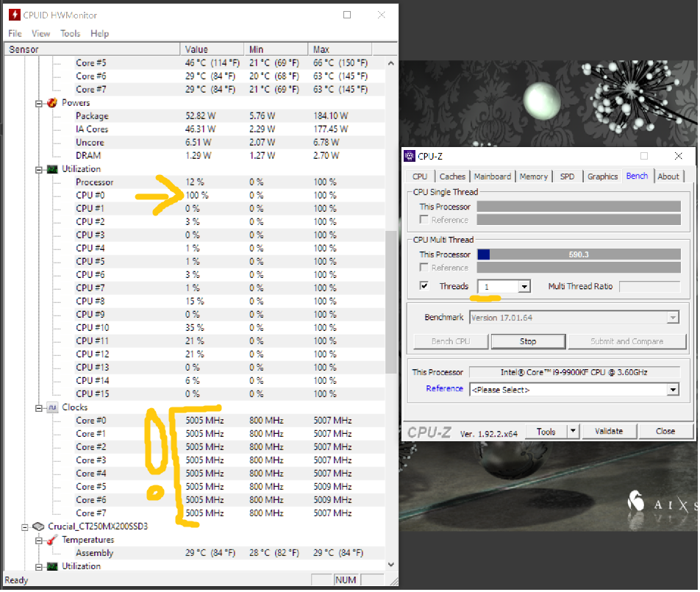Switch to the Graphics tab
This screenshot has height=592, width=700.
[602, 176]
